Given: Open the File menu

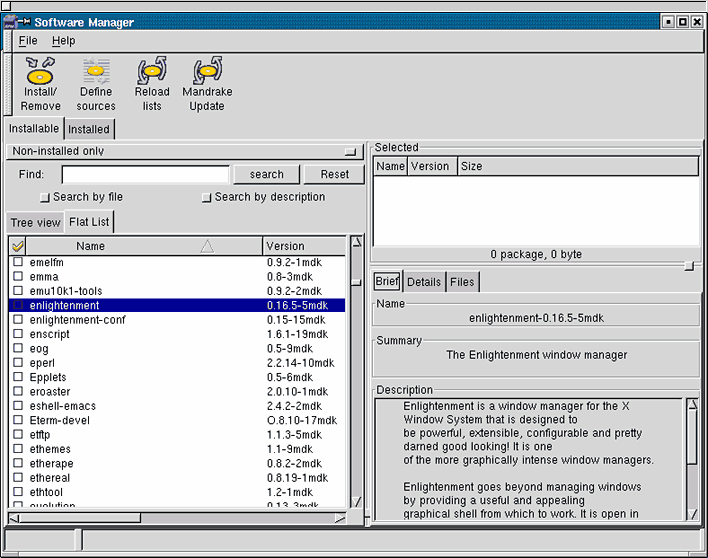Looking at the screenshot, I should coord(28,41).
